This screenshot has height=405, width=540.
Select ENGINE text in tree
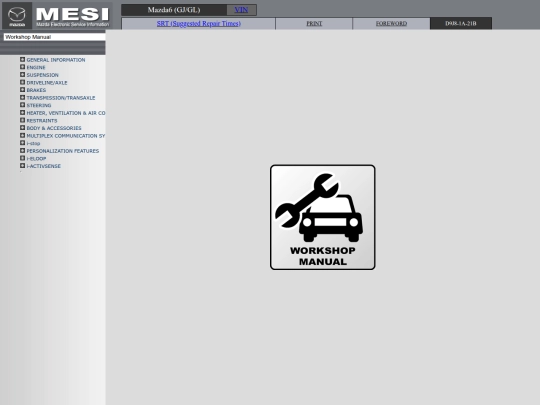tap(36, 68)
